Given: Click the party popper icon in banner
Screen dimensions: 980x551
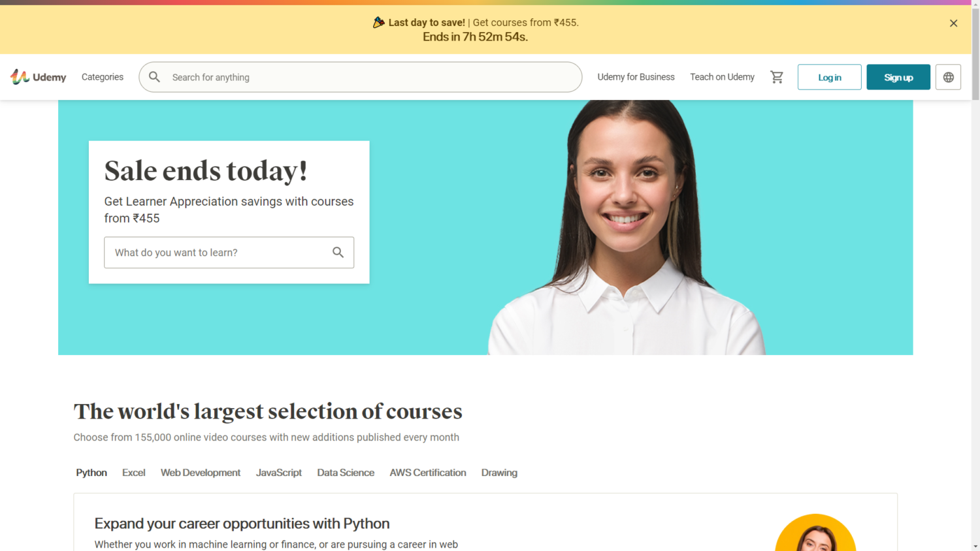Looking at the screenshot, I should 378,22.
